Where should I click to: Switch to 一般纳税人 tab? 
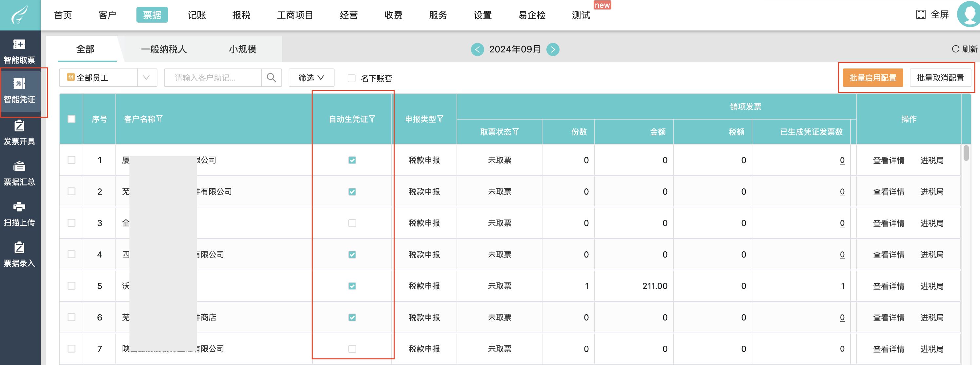point(164,49)
